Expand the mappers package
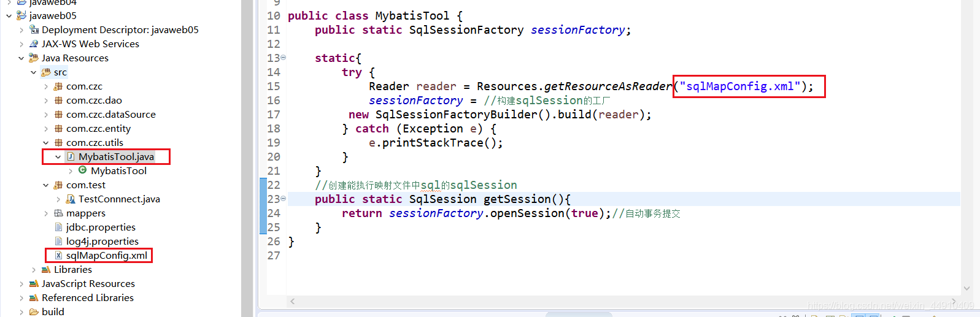 [46, 213]
